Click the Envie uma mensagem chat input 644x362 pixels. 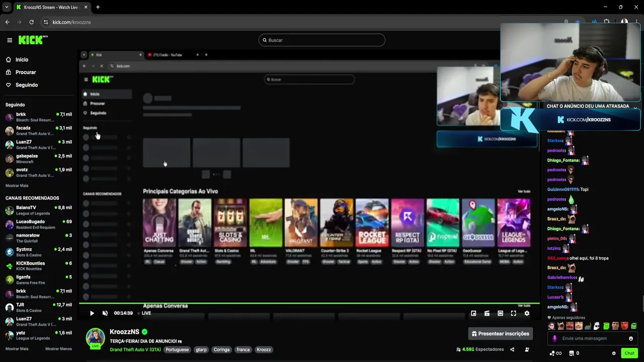tap(592, 338)
